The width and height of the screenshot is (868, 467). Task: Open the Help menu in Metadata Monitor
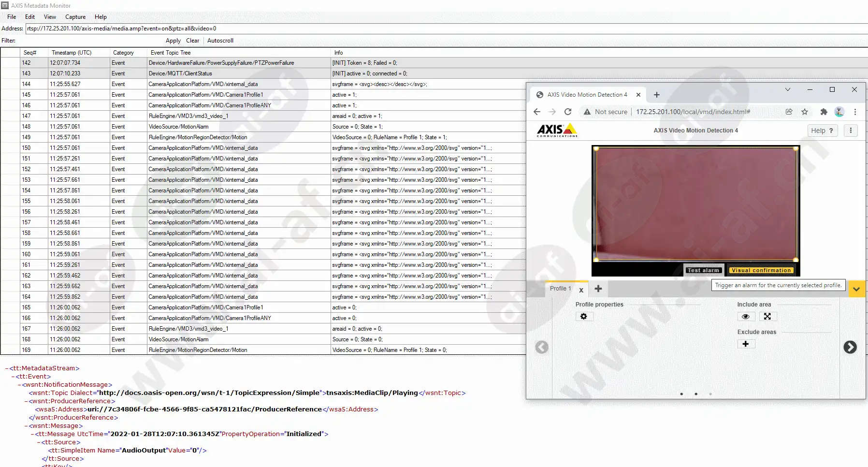click(101, 17)
